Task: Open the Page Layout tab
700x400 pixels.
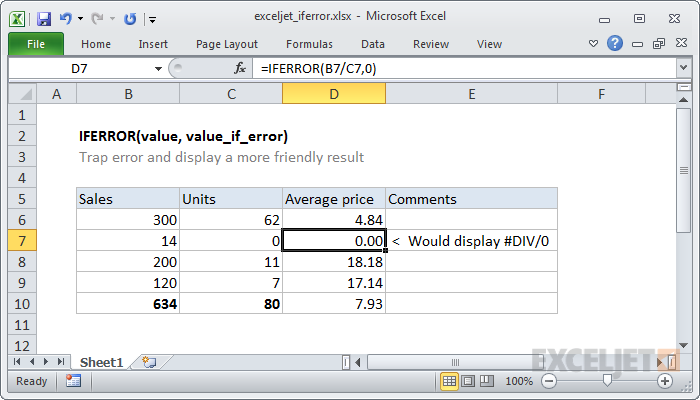Action: 227,44
